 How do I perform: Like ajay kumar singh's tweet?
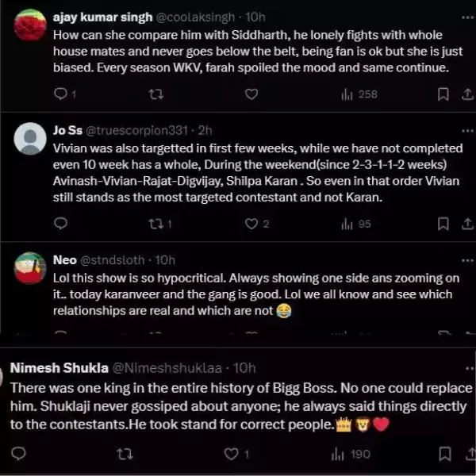[251, 94]
